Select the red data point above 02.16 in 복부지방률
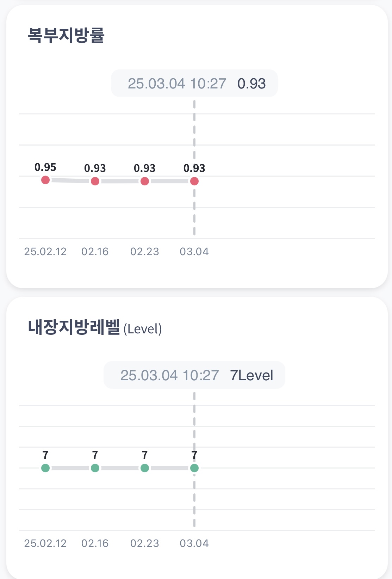The height and width of the screenshot is (579, 392). click(95, 181)
